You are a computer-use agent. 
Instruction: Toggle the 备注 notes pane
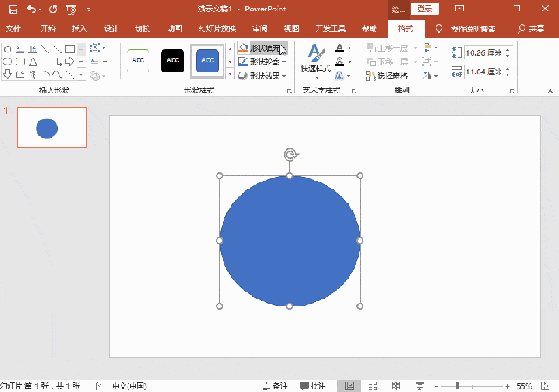pyautogui.click(x=274, y=385)
